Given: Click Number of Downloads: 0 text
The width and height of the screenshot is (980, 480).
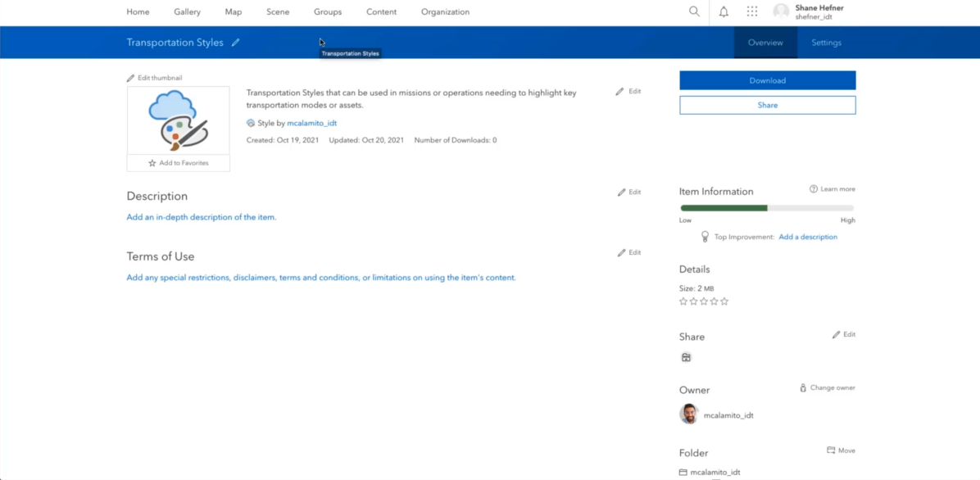Looking at the screenshot, I should click(456, 140).
